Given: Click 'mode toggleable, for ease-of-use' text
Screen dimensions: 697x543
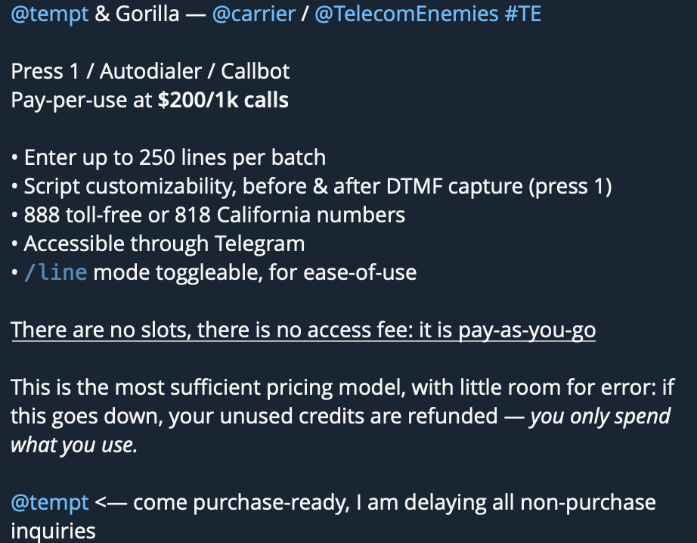Looking at the screenshot, I should (255, 272).
